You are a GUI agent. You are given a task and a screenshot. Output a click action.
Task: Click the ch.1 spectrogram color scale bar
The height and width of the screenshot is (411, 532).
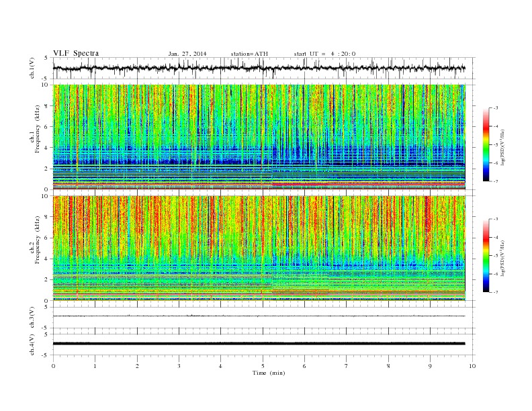[x=486, y=144]
